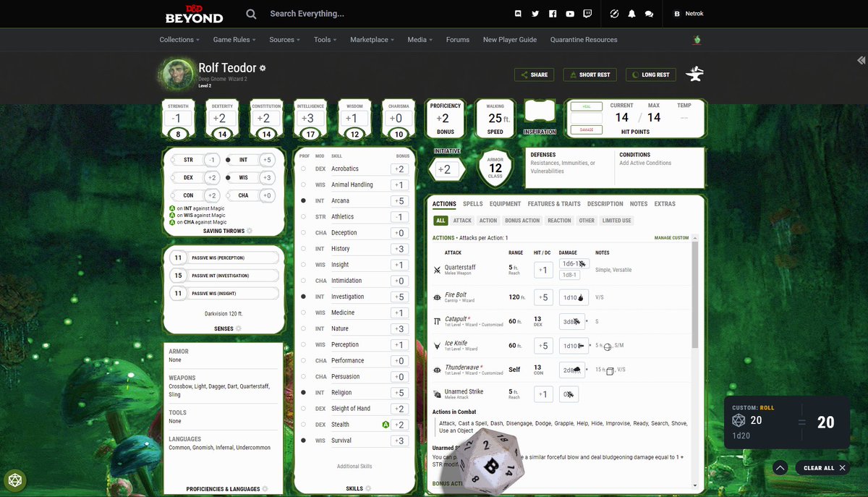
Task: Expand the Game Rules dropdown menu
Action: 235,40
